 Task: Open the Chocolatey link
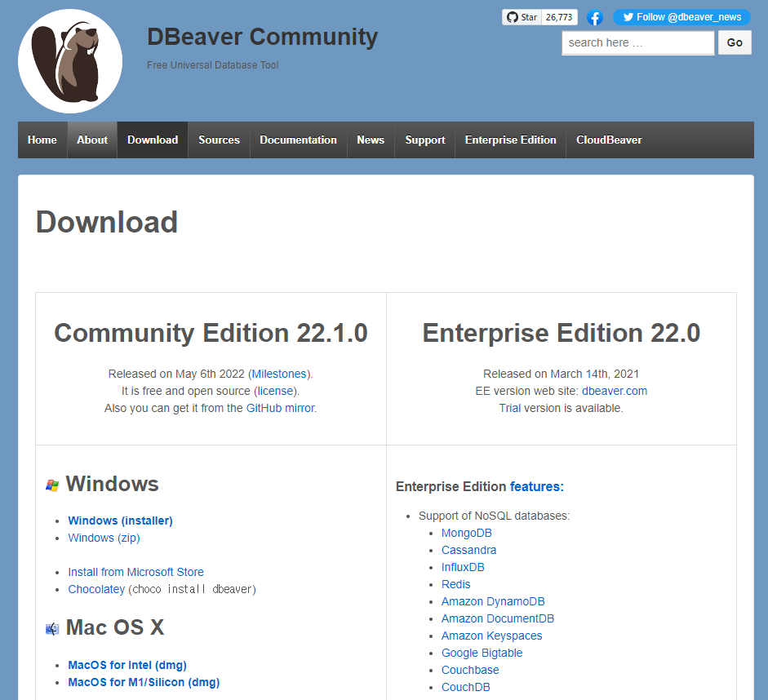click(x=96, y=589)
